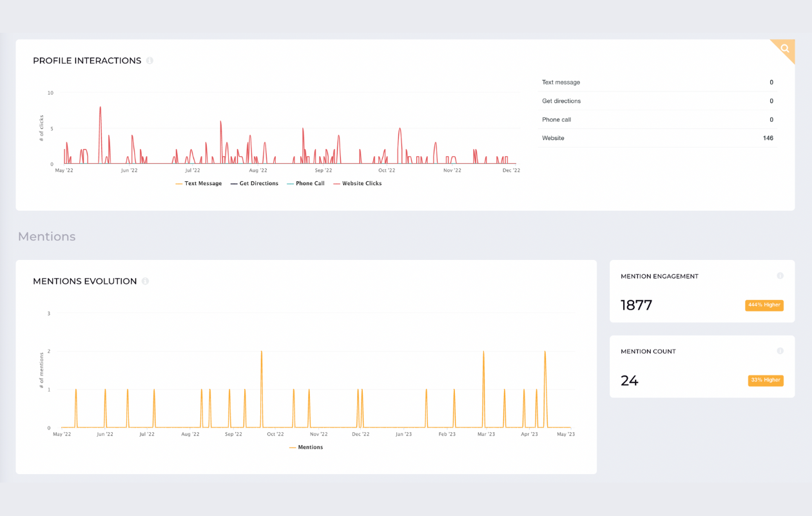Click May '23 label on Mentions Evolution axis
This screenshot has width=812, height=516.
(x=566, y=435)
